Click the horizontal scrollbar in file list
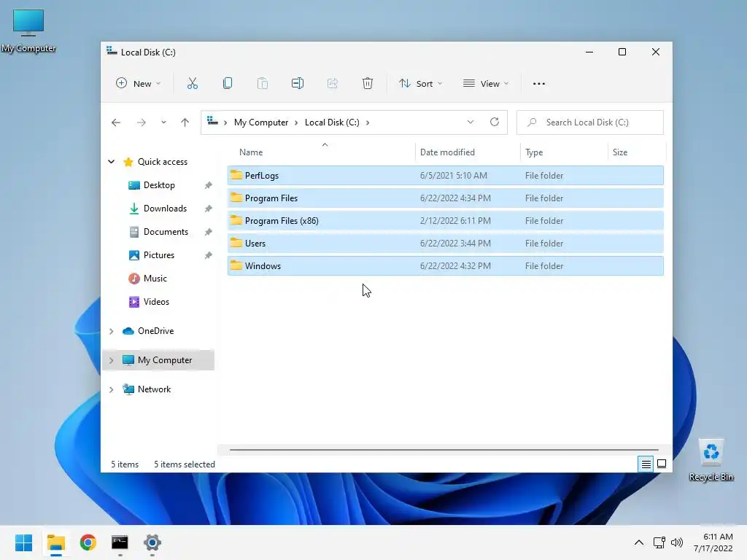 pyautogui.click(x=444, y=449)
